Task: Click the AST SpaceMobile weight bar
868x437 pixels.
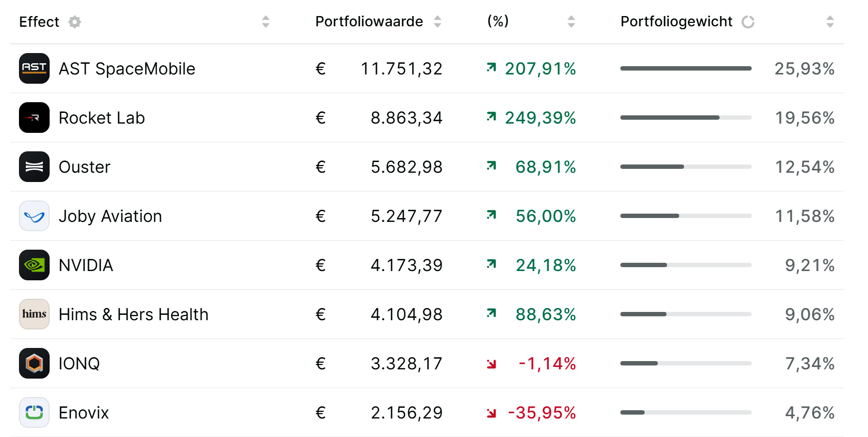Action: coord(686,69)
